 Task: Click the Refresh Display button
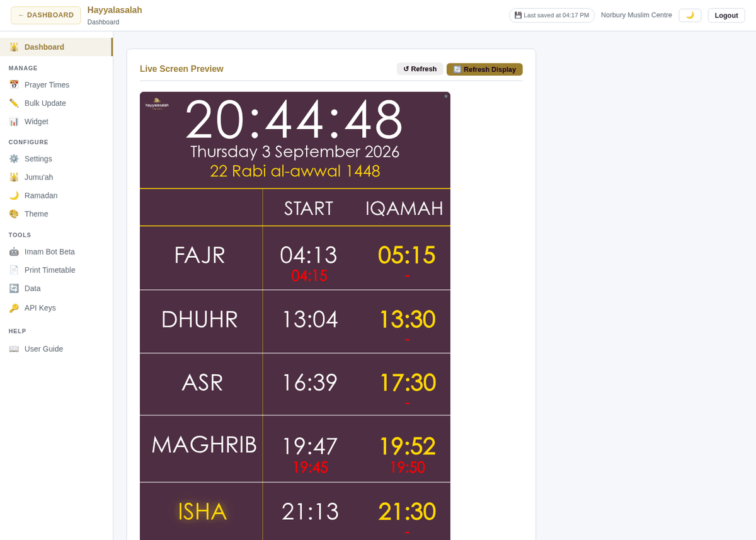[x=484, y=69]
